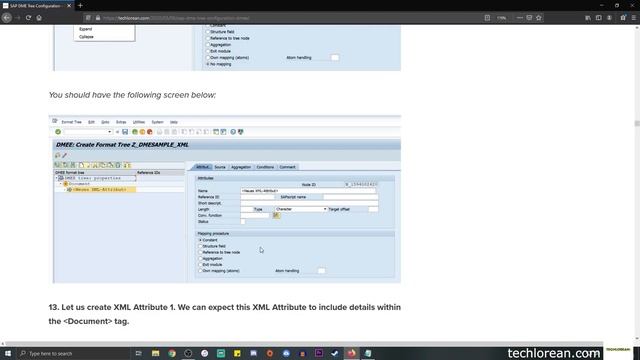Open Premiere Pro from the taskbar
640x360 pixels.
tap(319, 353)
